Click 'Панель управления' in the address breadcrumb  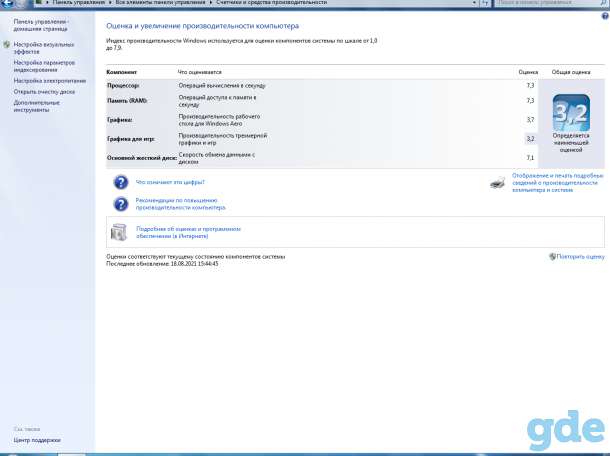(79, 2)
